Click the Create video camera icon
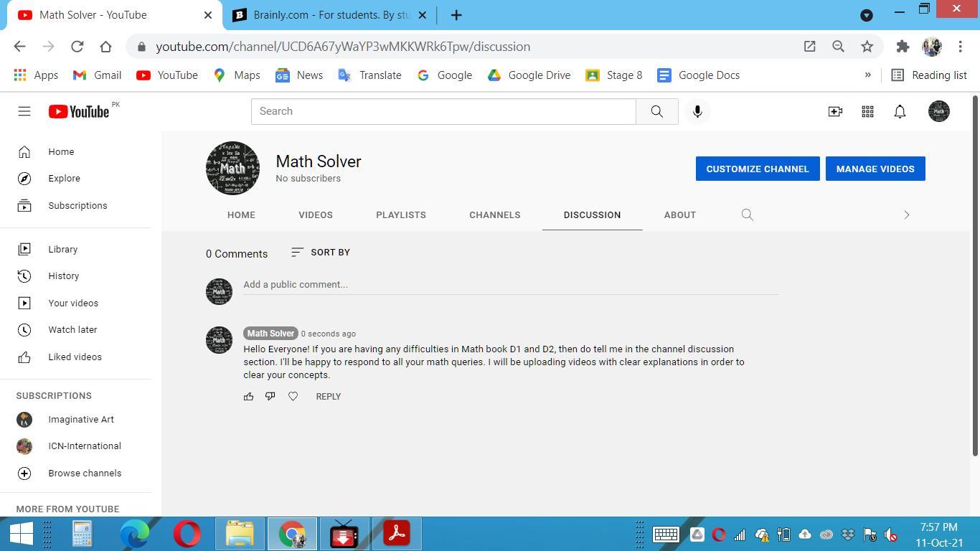This screenshot has width=980, height=551. pos(835,111)
